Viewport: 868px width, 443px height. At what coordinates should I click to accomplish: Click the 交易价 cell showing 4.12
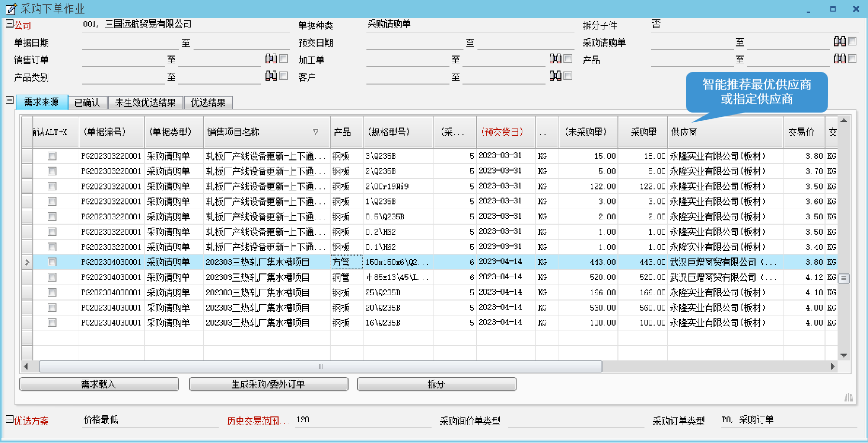point(804,277)
